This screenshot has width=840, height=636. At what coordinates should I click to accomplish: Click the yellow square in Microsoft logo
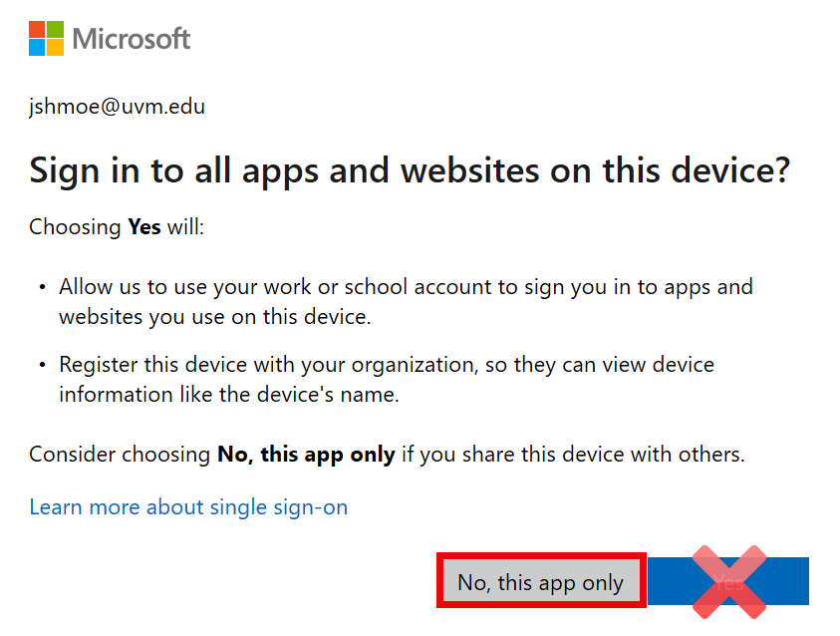[x=55, y=48]
